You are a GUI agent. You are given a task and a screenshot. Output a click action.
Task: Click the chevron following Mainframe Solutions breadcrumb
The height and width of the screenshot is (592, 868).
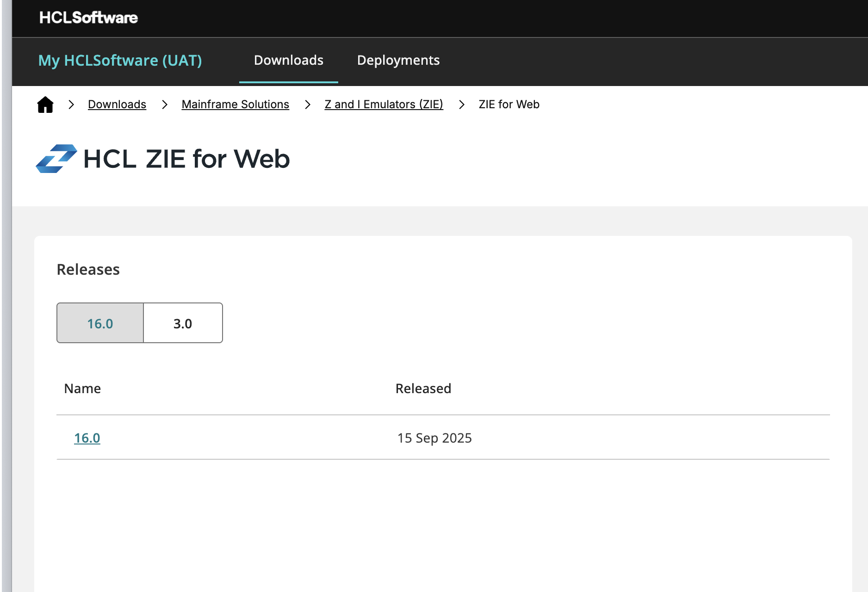307,105
